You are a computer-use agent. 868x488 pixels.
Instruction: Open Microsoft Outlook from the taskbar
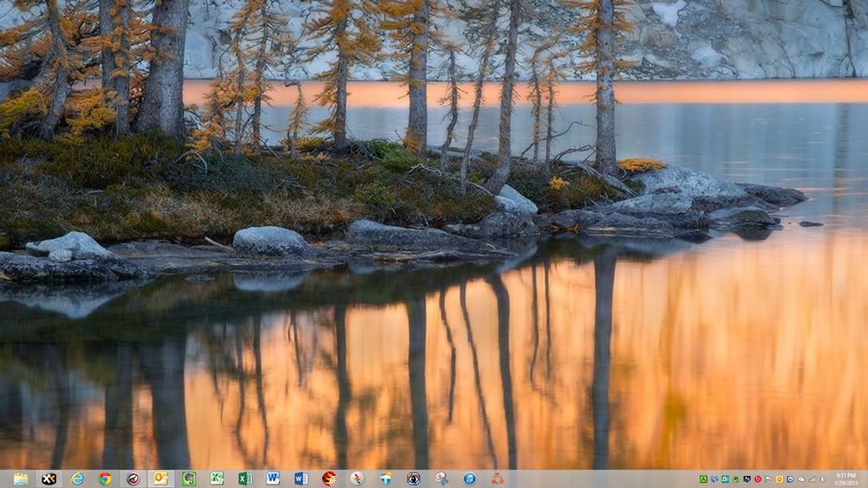click(x=161, y=478)
